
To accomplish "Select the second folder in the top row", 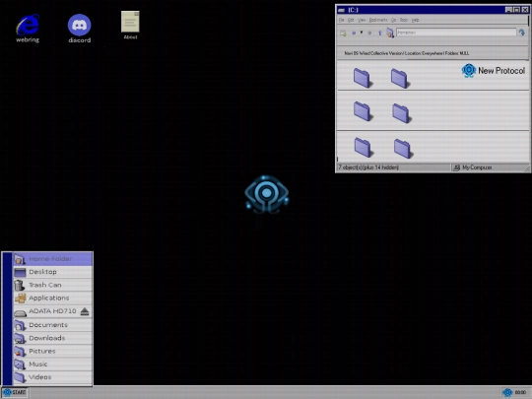I will coord(400,78).
